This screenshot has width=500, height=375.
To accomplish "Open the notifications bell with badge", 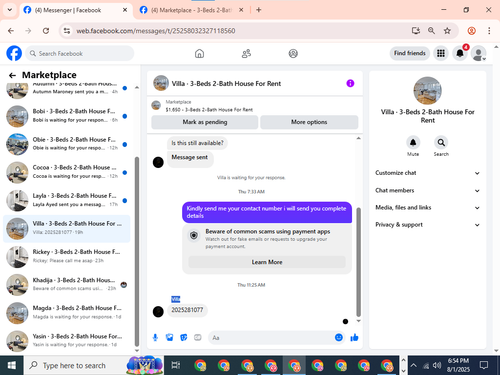I will tap(460, 53).
